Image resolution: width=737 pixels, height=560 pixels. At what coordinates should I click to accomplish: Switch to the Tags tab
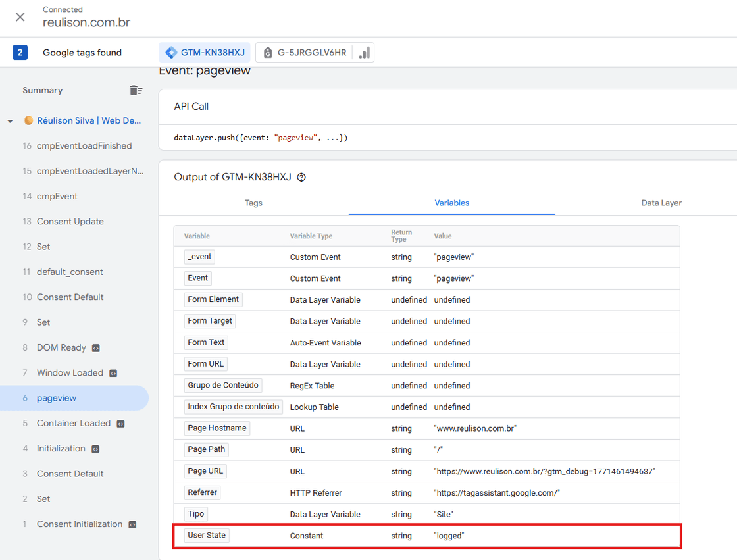tap(253, 203)
